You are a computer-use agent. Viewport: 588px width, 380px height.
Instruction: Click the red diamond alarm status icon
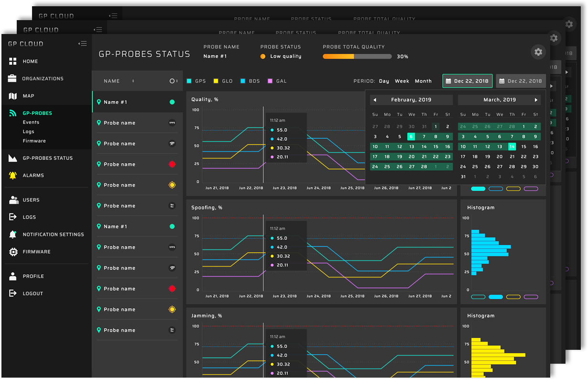point(172,164)
